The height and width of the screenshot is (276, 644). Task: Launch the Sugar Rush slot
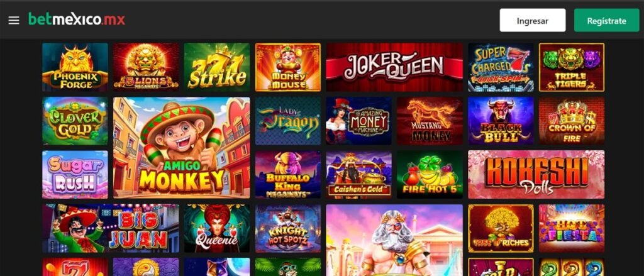coord(75,175)
